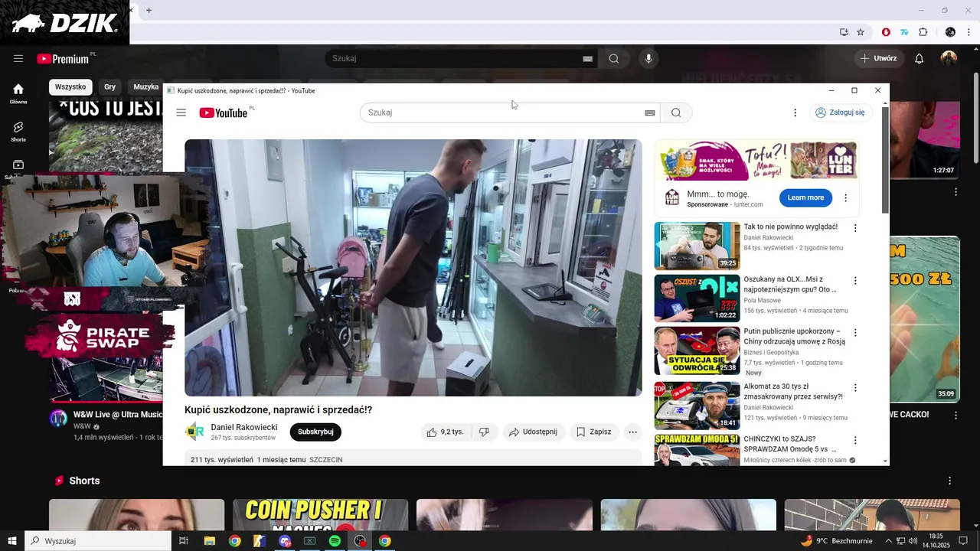Click Learn more on lunter ad
The image size is (980, 551).
point(805,197)
